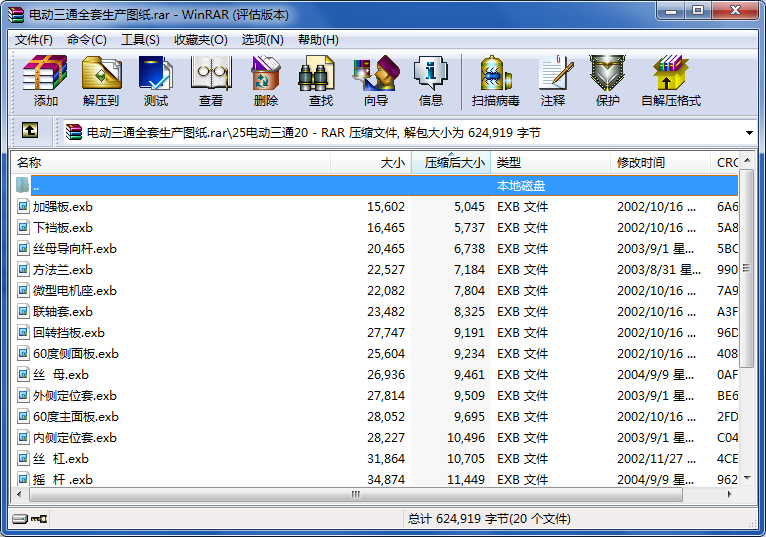Image resolution: width=766 pixels, height=537 pixels.
Task: Sort by CRC column header
Action: click(x=725, y=163)
